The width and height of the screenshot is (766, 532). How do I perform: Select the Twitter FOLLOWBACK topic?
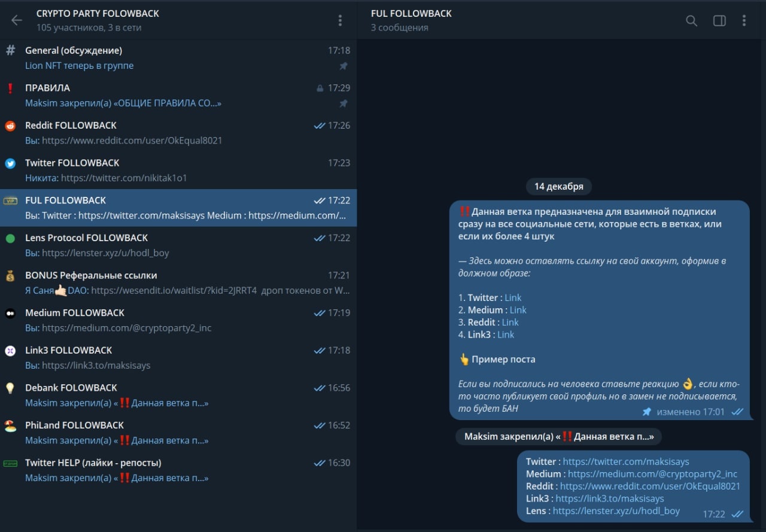pos(178,171)
